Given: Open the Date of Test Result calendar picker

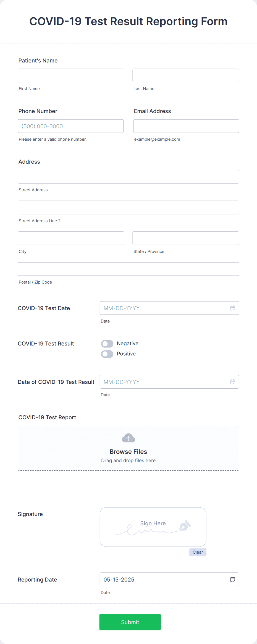Looking at the screenshot, I should click(232, 382).
